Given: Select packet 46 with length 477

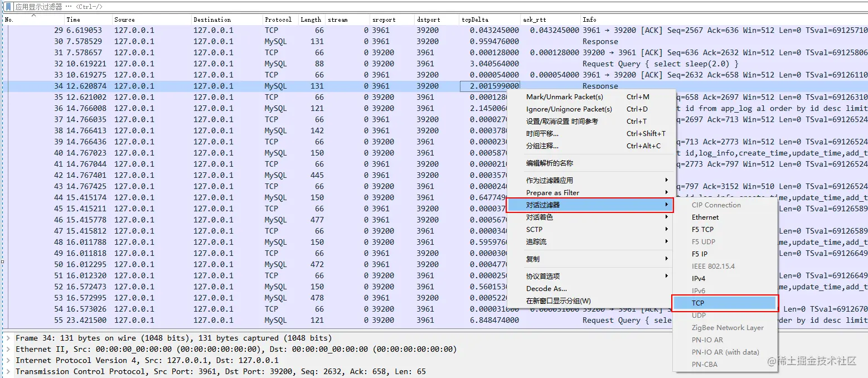Looking at the screenshot, I should (255, 220).
